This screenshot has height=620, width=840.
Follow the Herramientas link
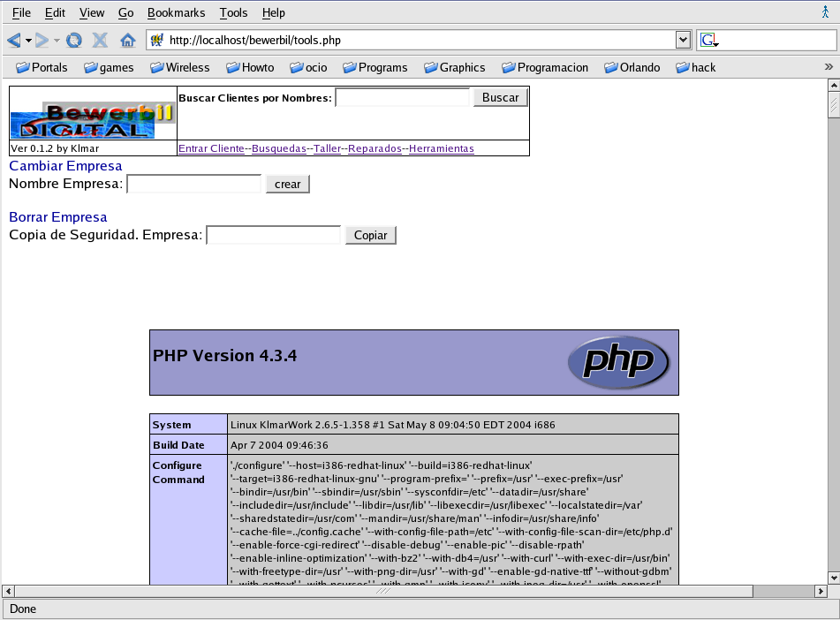(x=442, y=148)
